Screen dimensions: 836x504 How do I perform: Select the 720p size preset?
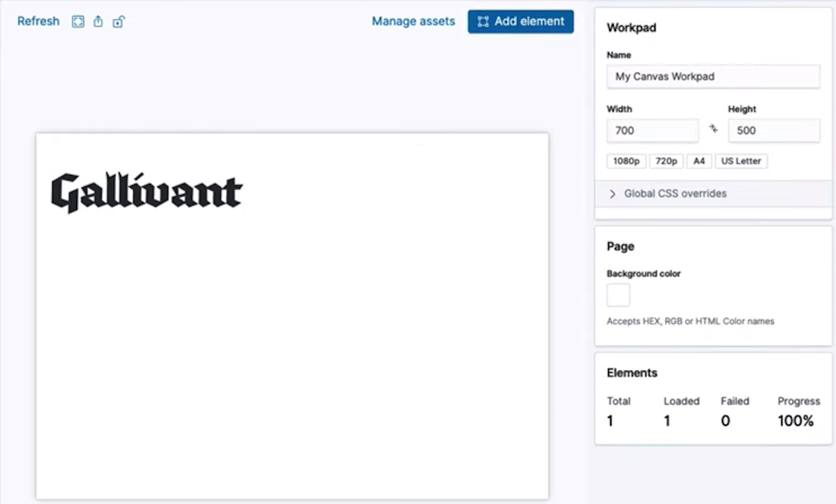pyautogui.click(x=666, y=161)
